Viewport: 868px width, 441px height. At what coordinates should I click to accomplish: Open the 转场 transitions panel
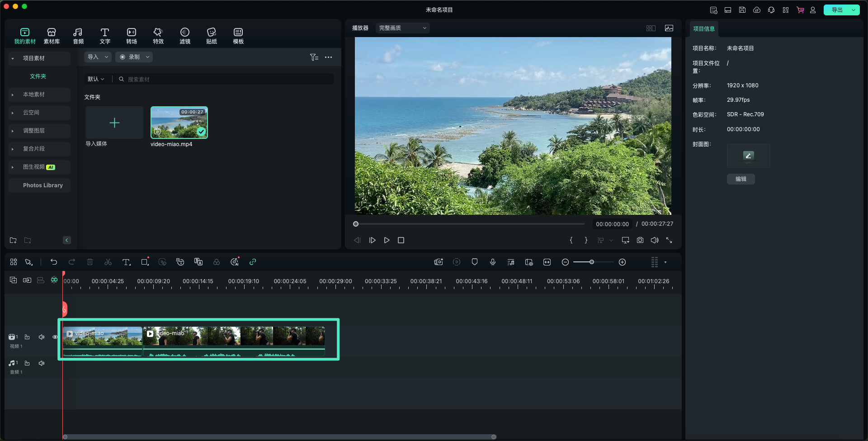coord(132,36)
